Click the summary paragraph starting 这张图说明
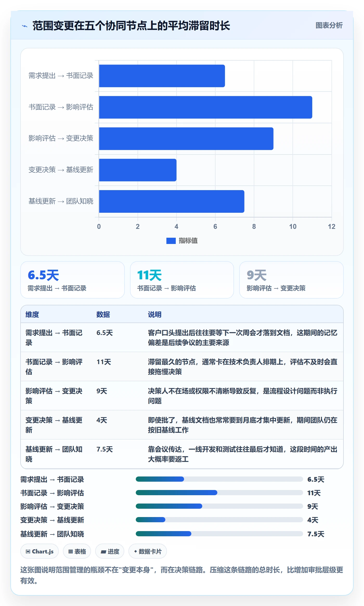Screen dimensions: 364x606 pos(182,575)
